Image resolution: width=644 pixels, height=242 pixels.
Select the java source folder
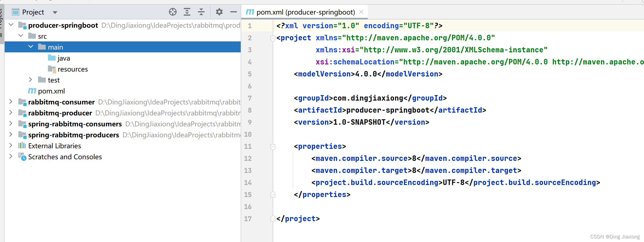tap(123, 58)
